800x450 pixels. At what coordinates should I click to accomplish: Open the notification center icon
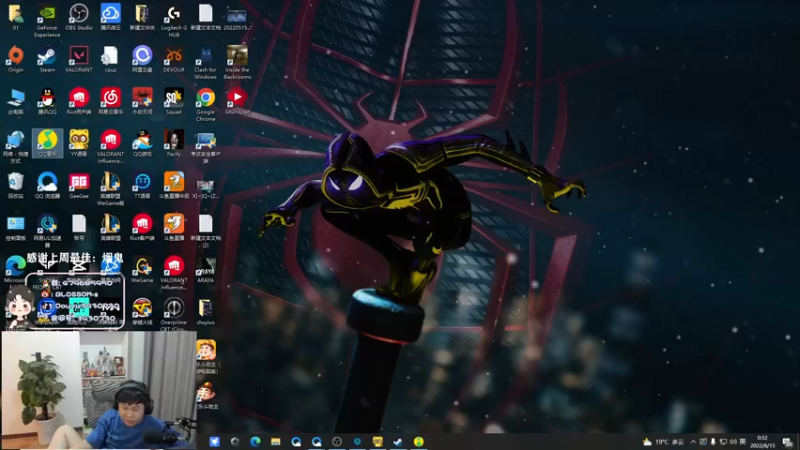pyautogui.click(x=788, y=442)
